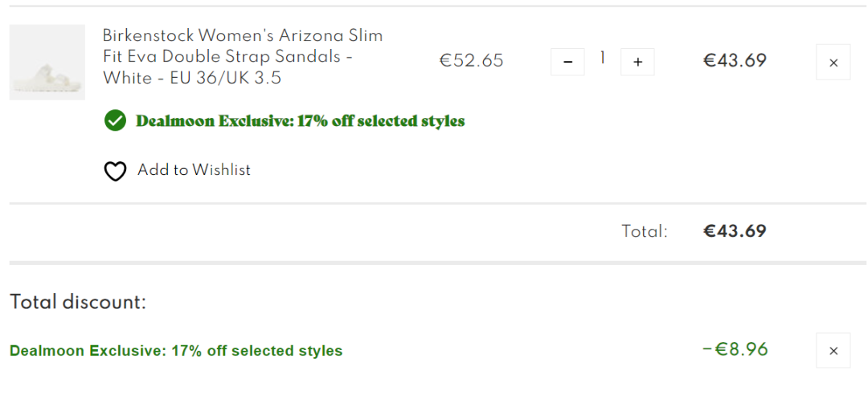The height and width of the screenshot is (399, 868).
Task: Click the quantity field showing 1
Action: 602,59
